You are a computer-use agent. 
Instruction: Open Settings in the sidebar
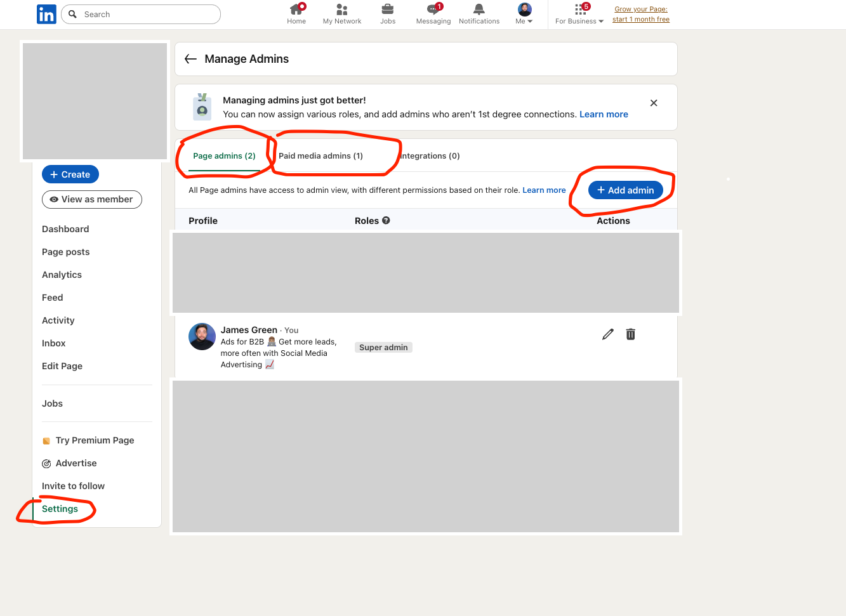[x=60, y=509]
